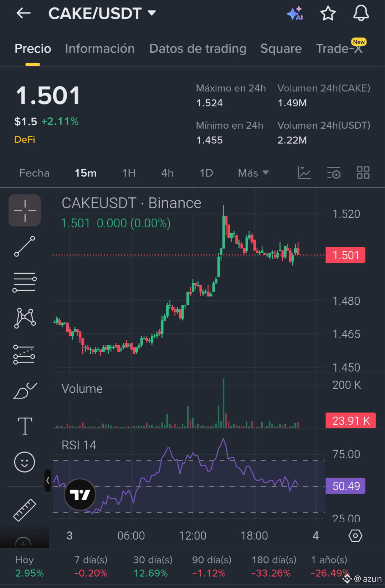Viewport: 385px width, 588px height.
Task: Select the text annotation tool
Action: coord(25,426)
